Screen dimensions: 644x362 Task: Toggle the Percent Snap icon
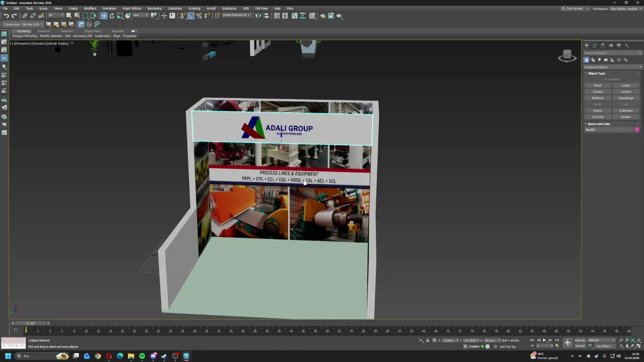[x=199, y=16]
